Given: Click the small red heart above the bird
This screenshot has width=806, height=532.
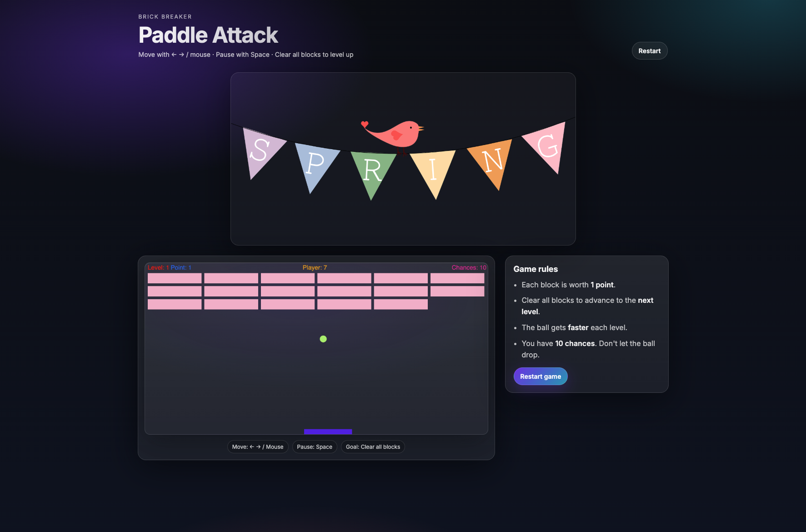Looking at the screenshot, I should click(364, 124).
